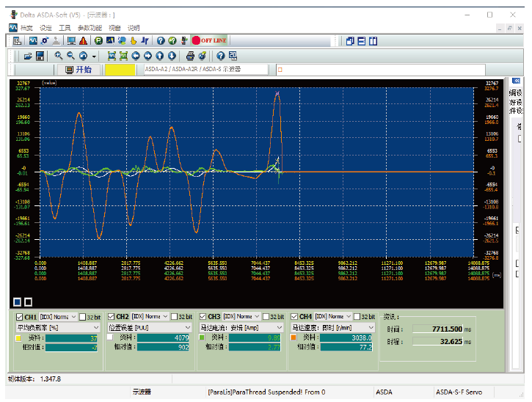Click the alarm warning triangle icon
The height and width of the screenshot is (402, 532).
tap(83, 40)
